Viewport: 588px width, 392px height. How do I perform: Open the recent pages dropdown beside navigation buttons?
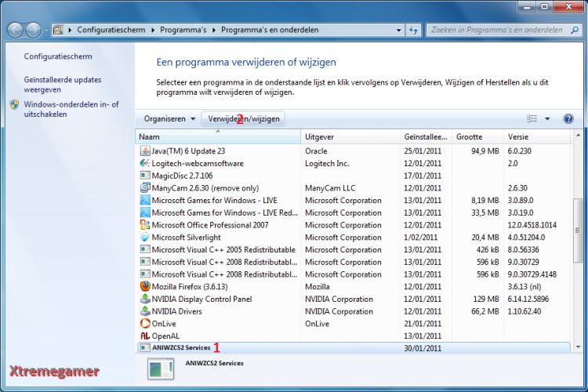point(45,30)
